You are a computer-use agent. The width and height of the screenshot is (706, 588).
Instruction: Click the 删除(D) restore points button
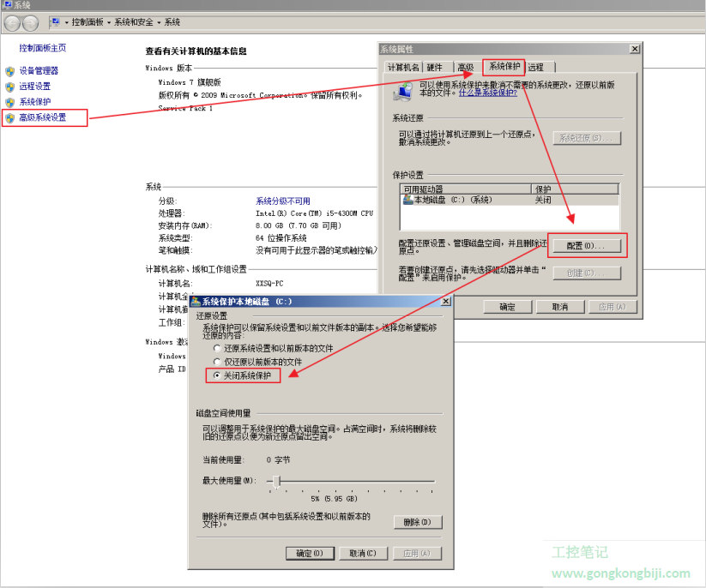pyautogui.click(x=418, y=522)
